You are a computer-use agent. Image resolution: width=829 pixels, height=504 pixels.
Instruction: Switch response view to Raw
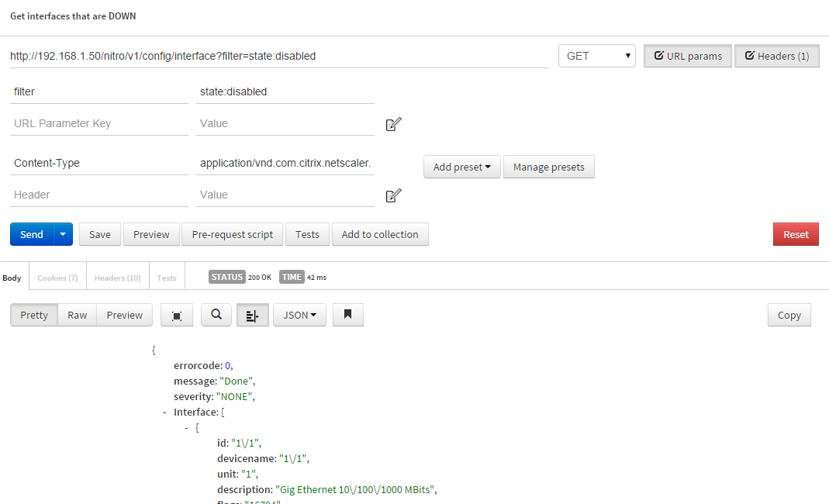[x=77, y=316]
